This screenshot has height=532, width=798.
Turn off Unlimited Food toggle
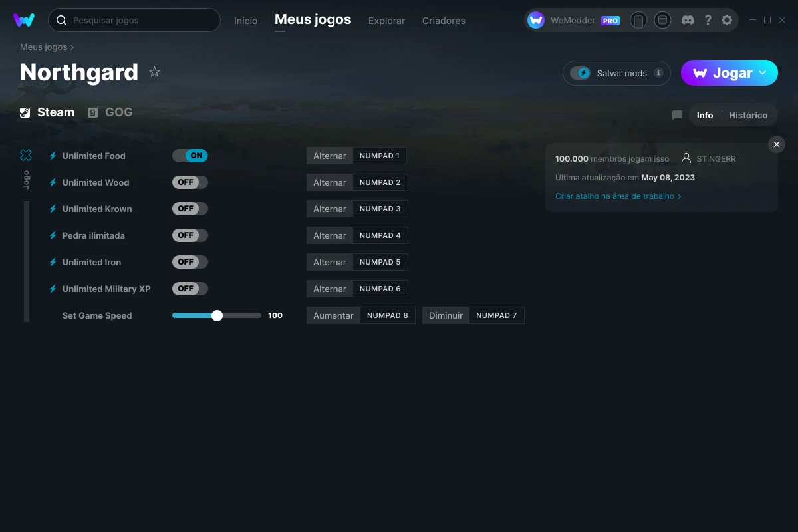coord(190,156)
